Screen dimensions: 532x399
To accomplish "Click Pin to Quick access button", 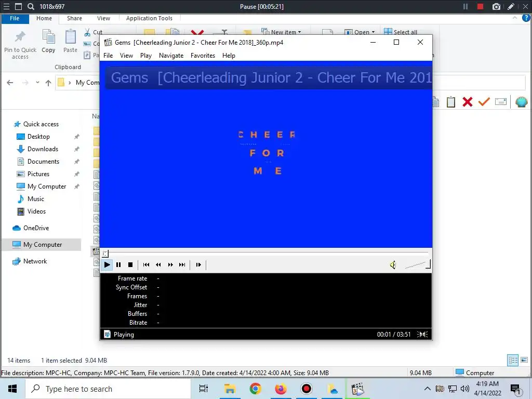I will pos(20,45).
